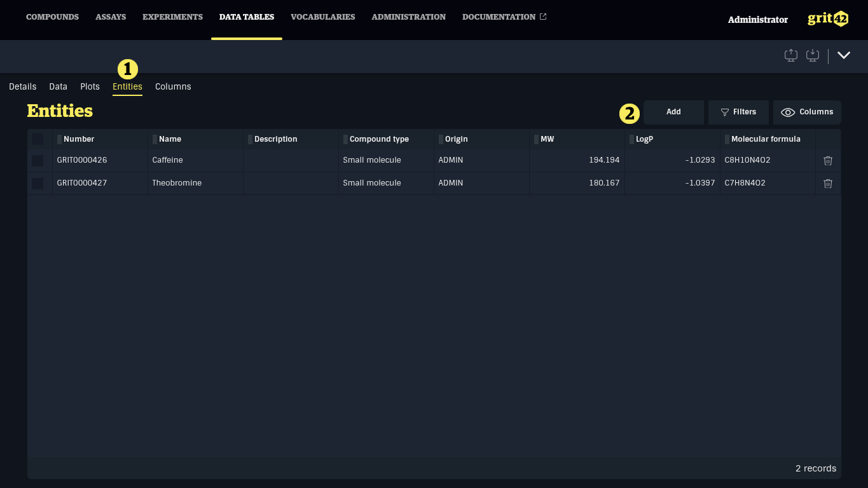Sort by the LogP column header
868x488 pixels.
(644, 139)
